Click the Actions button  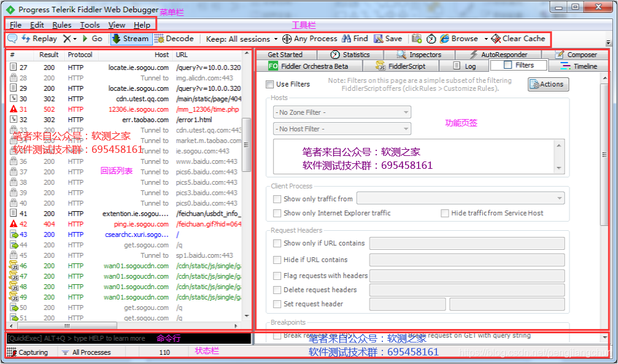pyautogui.click(x=548, y=84)
